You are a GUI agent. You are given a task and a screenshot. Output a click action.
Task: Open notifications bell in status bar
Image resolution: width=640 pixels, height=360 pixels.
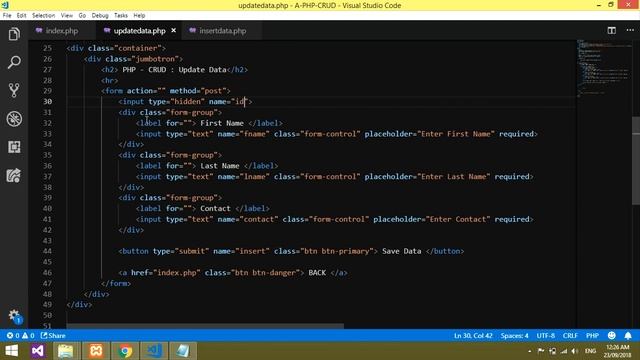[x=628, y=336]
